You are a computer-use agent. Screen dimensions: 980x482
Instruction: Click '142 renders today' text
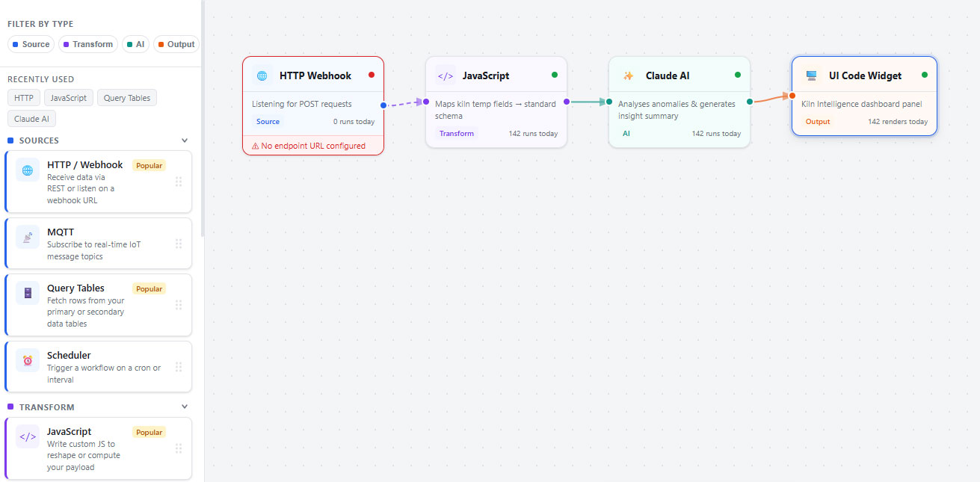pyautogui.click(x=898, y=122)
